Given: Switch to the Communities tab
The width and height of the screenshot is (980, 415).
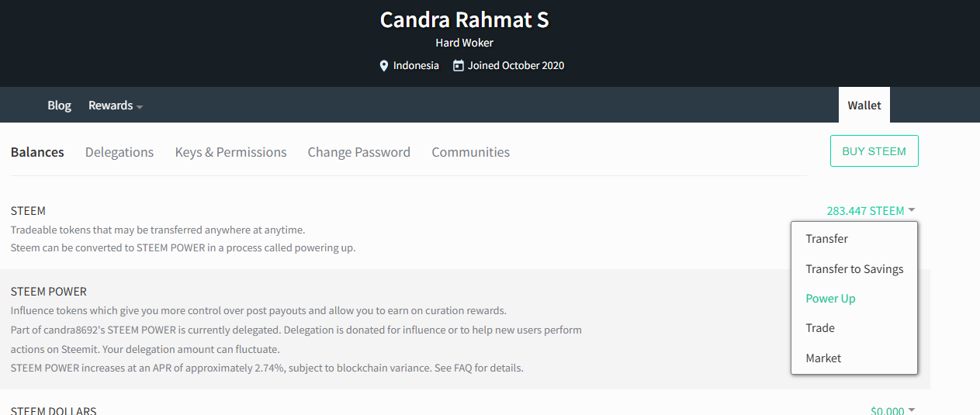Looking at the screenshot, I should (470, 152).
